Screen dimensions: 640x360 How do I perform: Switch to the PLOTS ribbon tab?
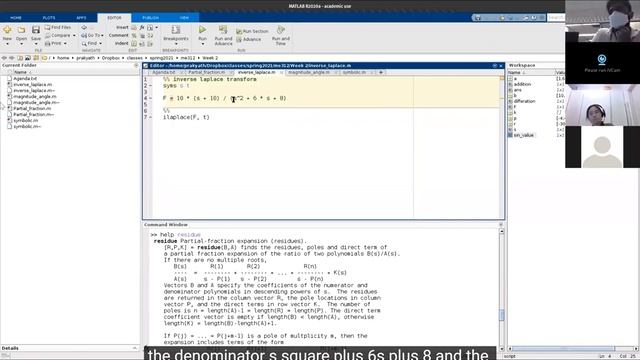click(x=49, y=18)
